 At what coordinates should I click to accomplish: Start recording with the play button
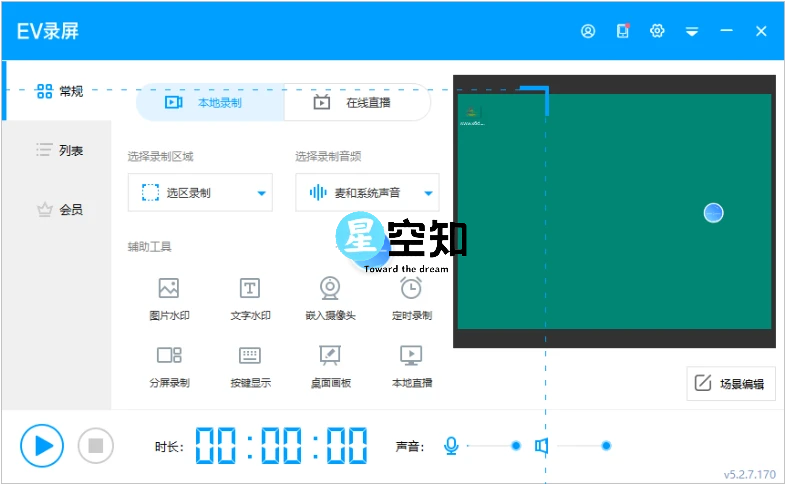[x=42, y=445]
